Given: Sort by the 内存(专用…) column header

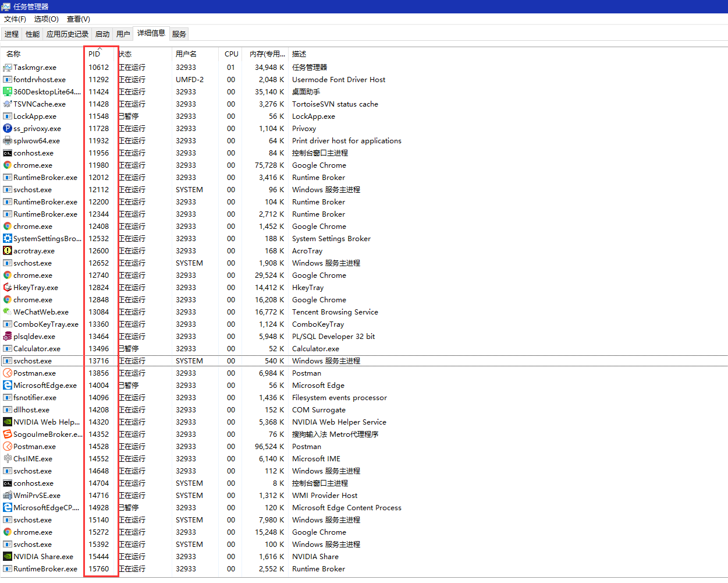Looking at the screenshot, I should point(265,54).
